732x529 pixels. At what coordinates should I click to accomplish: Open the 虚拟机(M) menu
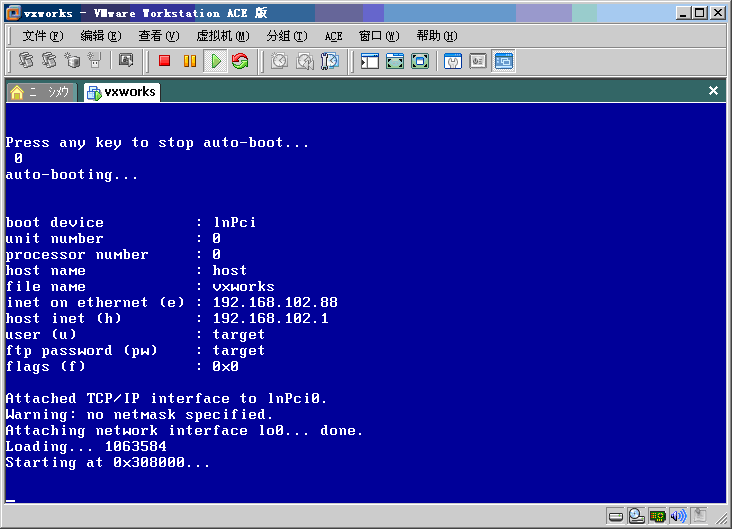(223, 36)
